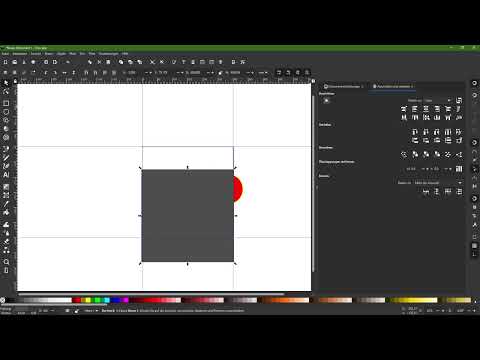This screenshot has width=480, height=360.
Task: Click the flip vertically icon
Action: coord(73,72)
